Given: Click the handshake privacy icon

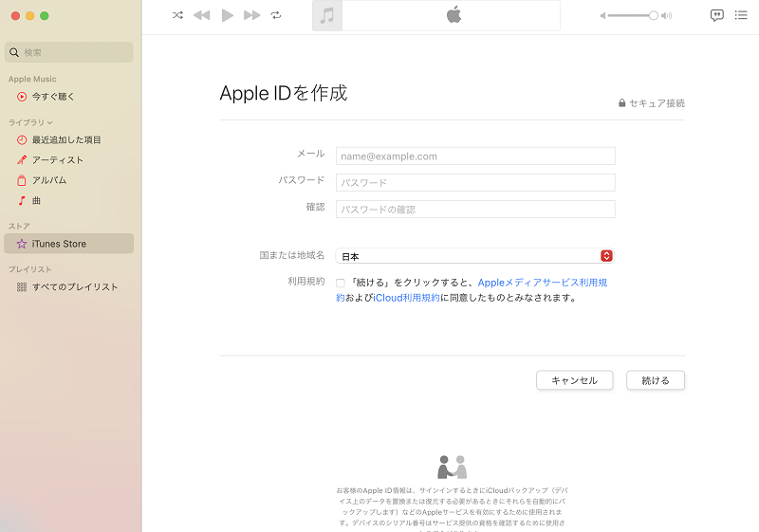Looking at the screenshot, I should click(x=453, y=467).
